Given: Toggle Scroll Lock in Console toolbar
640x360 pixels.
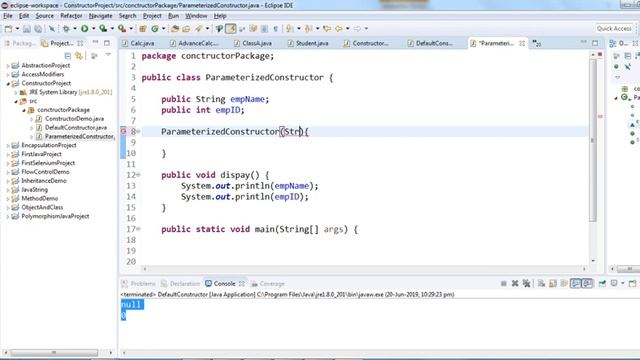Looking at the screenshot, I should 553,284.
